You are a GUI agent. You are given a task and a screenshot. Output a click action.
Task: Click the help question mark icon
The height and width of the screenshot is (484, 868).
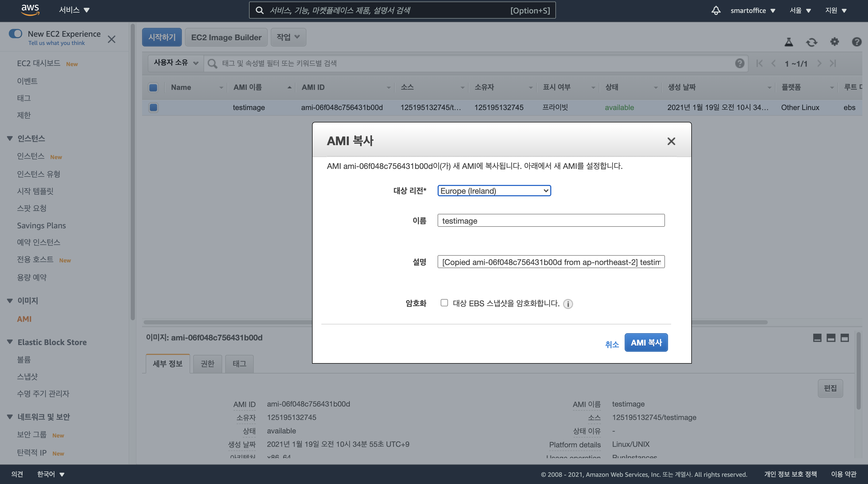857,42
